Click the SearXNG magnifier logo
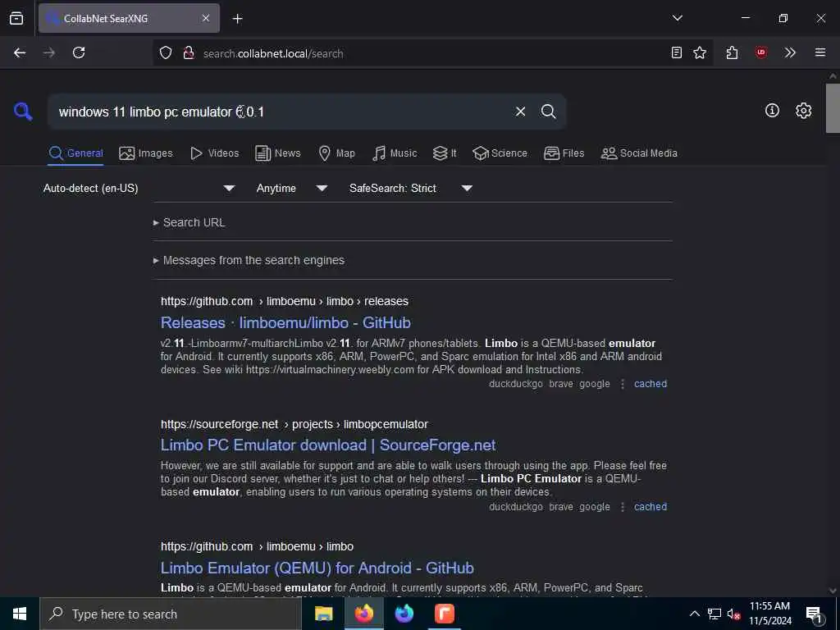This screenshot has width=840, height=630. tap(23, 112)
